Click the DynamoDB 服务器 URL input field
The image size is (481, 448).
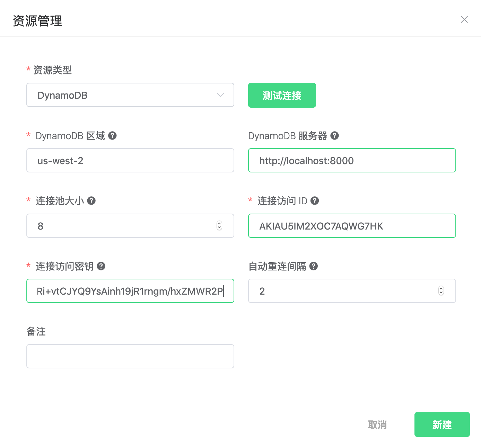pos(352,161)
